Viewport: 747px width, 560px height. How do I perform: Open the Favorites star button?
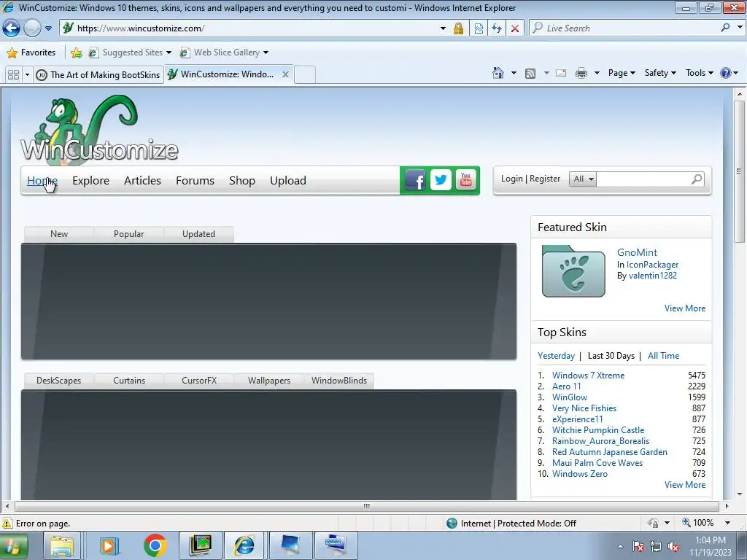(x=32, y=52)
